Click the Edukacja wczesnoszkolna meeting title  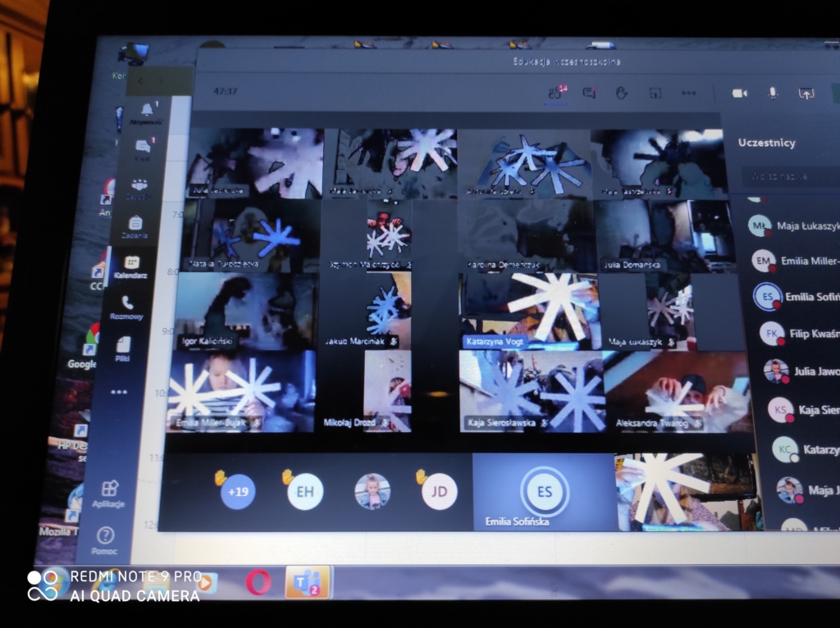click(x=567, y=61)
